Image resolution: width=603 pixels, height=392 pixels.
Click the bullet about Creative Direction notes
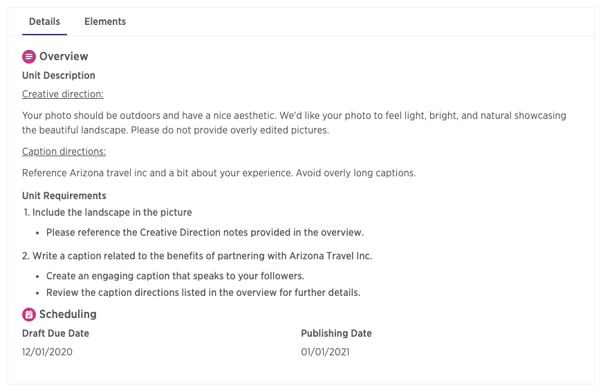pos(205,232)
